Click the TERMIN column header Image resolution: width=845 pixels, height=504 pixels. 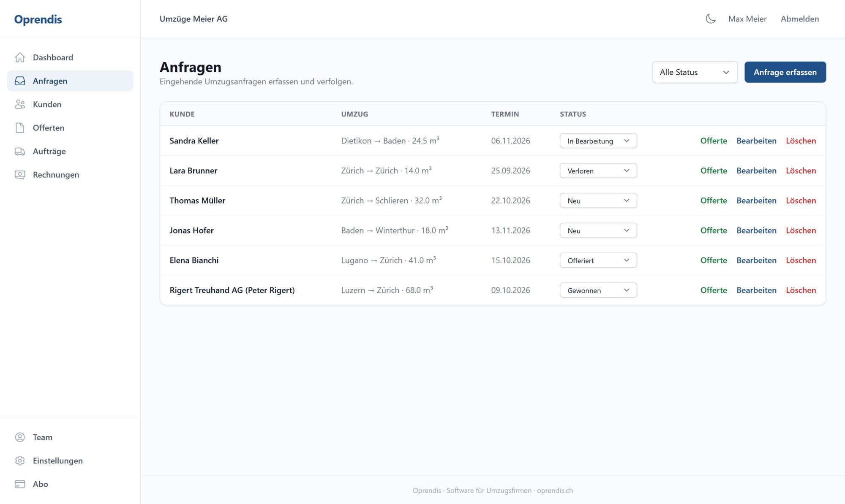coord(505,114)
